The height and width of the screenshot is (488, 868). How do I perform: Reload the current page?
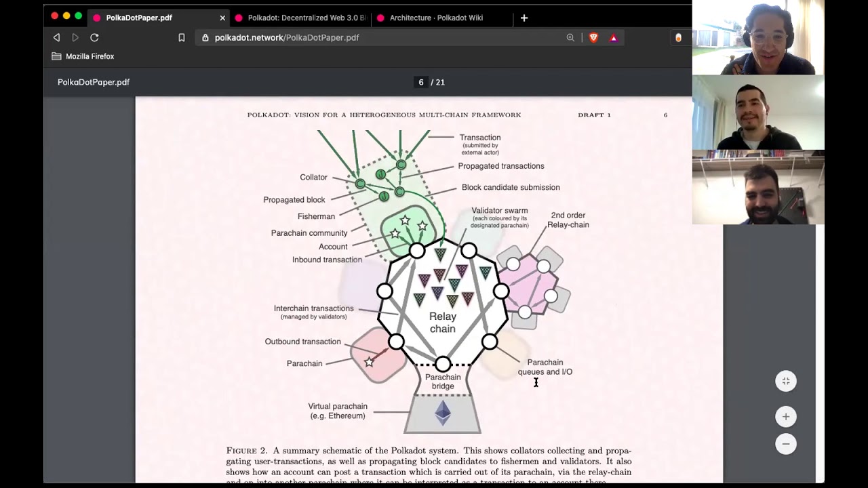point(94,37)
